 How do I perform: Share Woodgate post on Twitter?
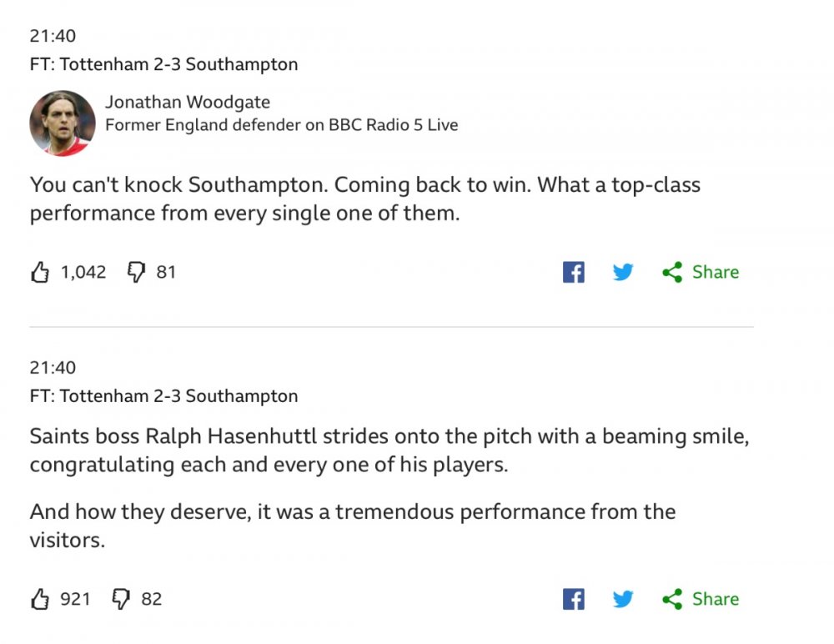pos(623,272)
